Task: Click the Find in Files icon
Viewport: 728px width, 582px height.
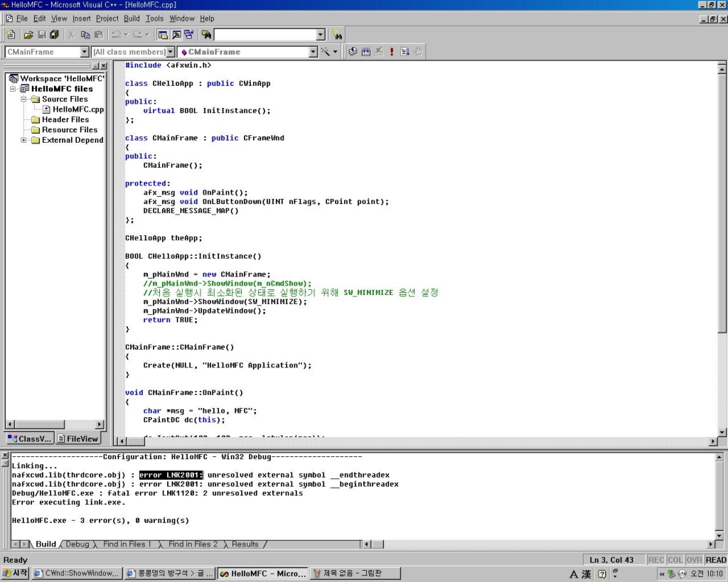Action: pyautogui.click(x=206, y=35)
